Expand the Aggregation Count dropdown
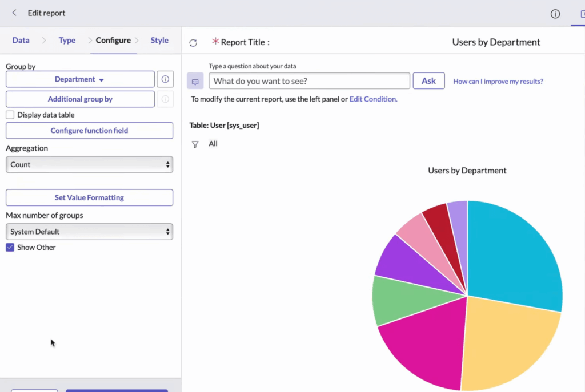The image size is (585, 392). (89, 164)
